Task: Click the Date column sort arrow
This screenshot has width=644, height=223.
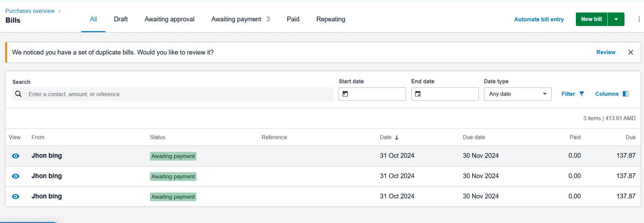Action: (397, 138)
